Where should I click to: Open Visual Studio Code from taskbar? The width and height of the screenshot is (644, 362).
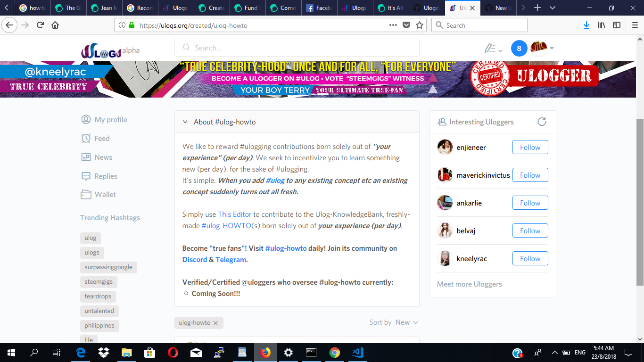[x=357, y=352]
